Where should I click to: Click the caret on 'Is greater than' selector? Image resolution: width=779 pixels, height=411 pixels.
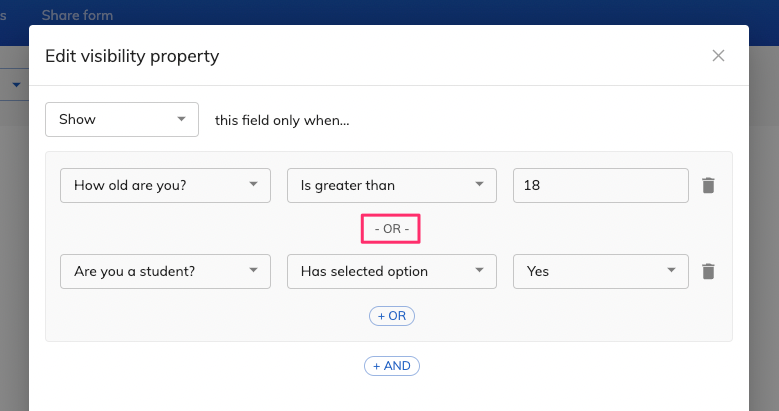(479, 184)
